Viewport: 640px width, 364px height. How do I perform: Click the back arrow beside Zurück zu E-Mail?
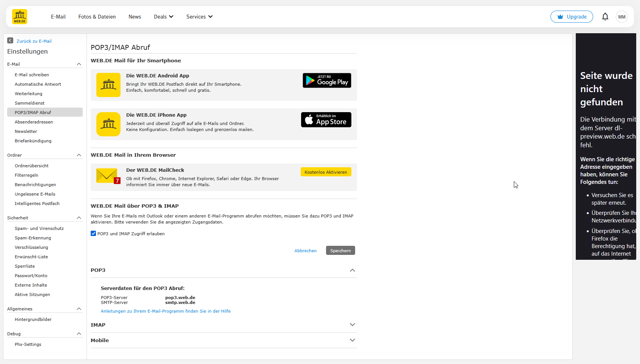[9, 41]
